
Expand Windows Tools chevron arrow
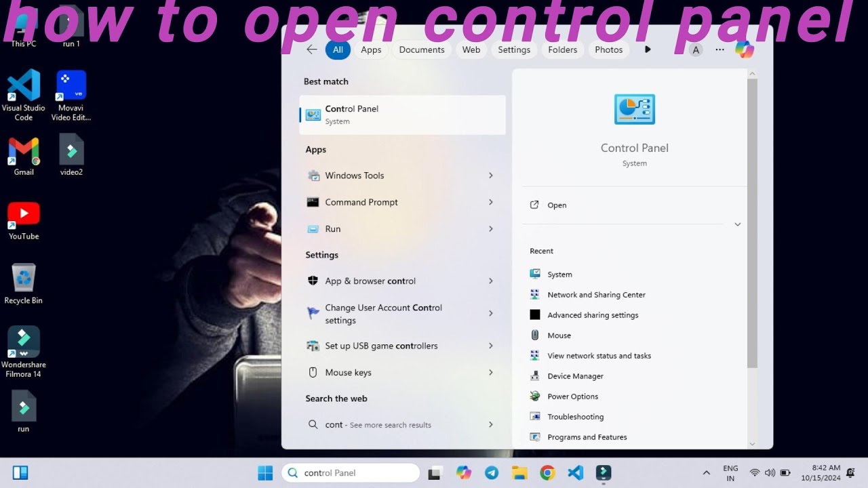coord(490,176)
